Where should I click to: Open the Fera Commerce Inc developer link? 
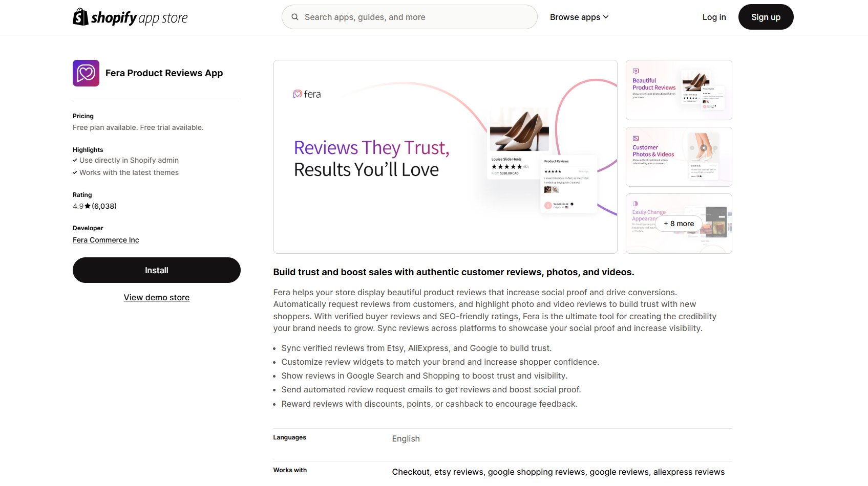pos(106,240)
